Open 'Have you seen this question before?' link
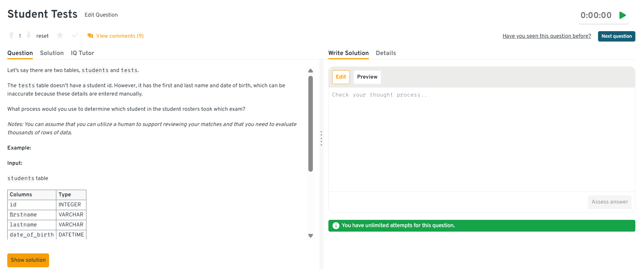The image size is (644, 269). click(547, 36)
